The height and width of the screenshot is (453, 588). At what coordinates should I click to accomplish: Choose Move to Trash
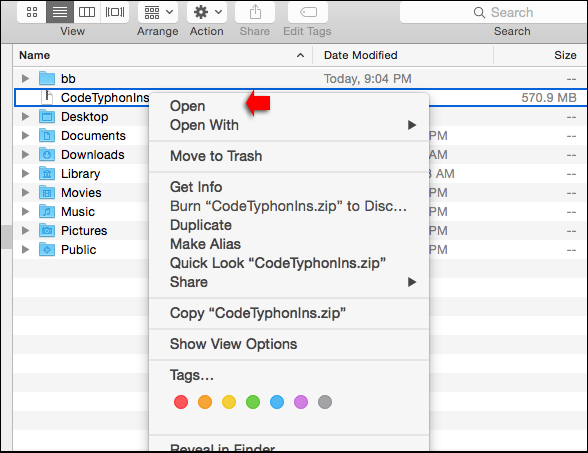tap(289, 156)
